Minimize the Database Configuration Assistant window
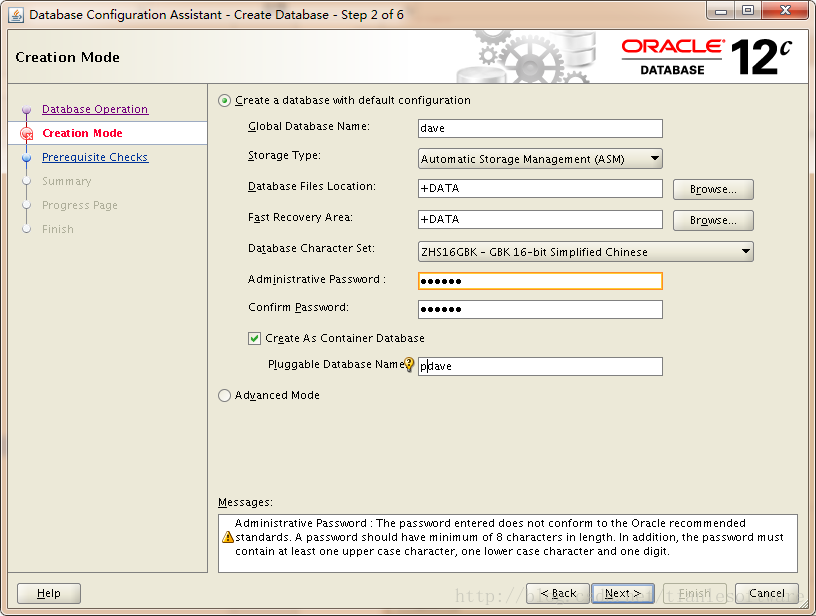 click(x=721, y=11)
